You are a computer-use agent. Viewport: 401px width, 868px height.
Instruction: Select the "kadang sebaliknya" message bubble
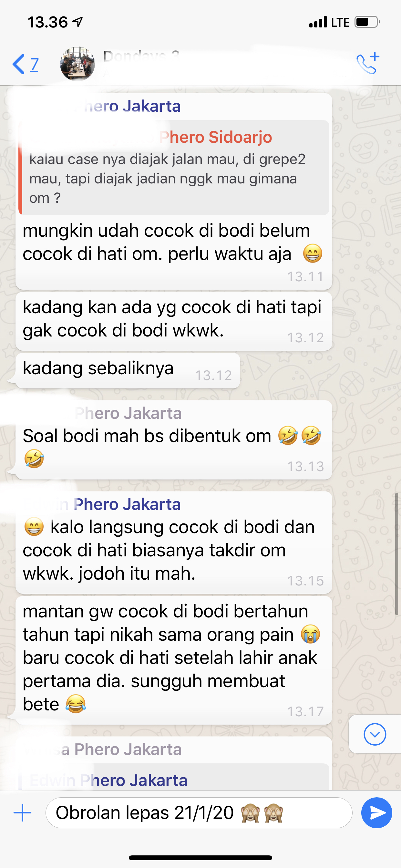coord(128,370)
